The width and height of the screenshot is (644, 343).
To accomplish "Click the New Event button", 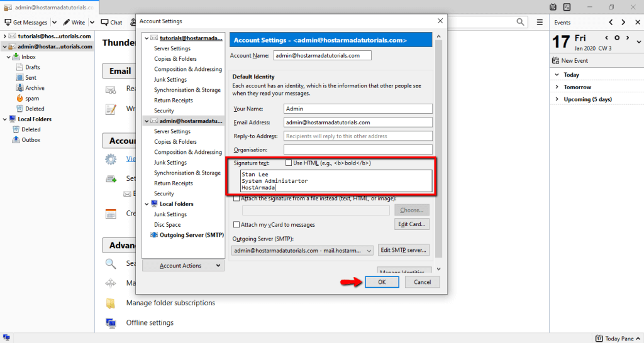I will click(570, 61).
